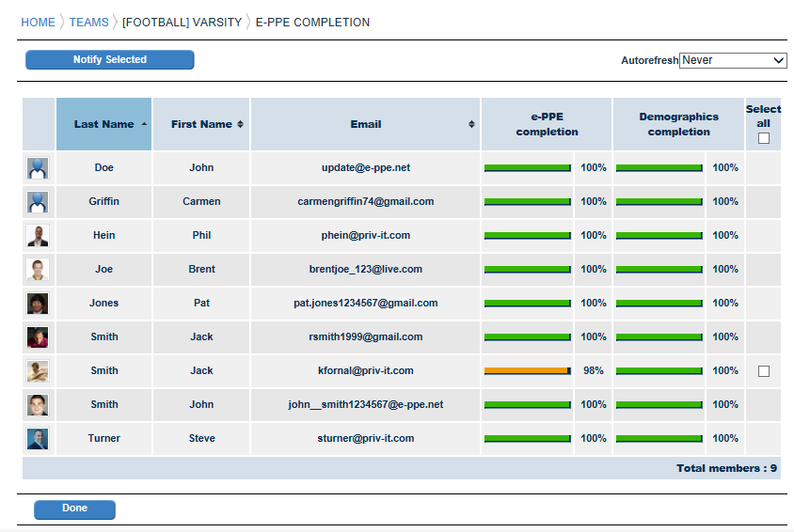Click email sturner@priv-it.com
The image size is (794, 532).
coord(366,438)
